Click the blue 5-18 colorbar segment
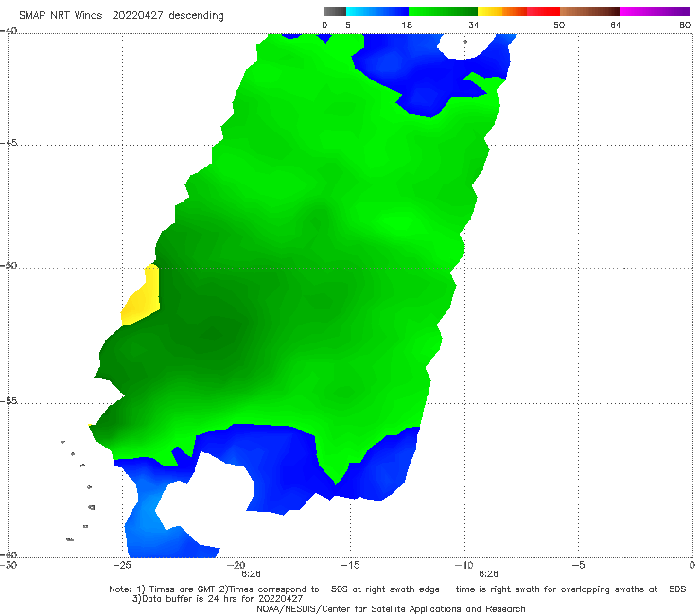This screenshot has height=615, width=700. pos(377,11)
